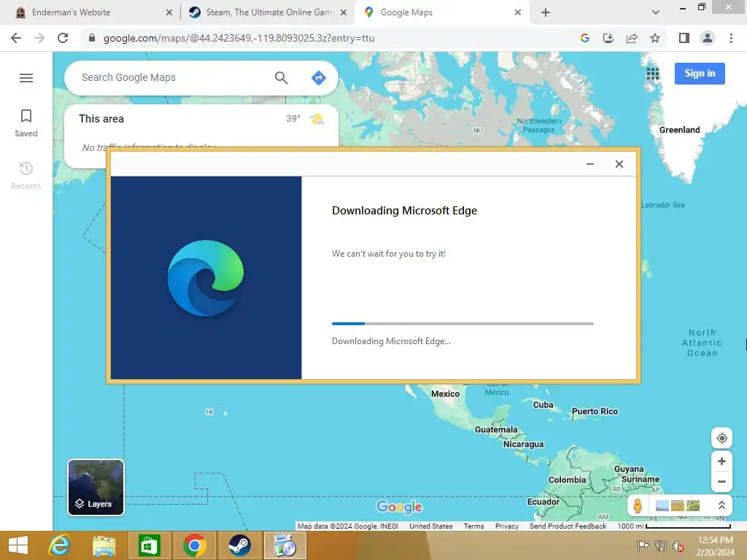
Task: Click the network tray icon
Action: 660,545
